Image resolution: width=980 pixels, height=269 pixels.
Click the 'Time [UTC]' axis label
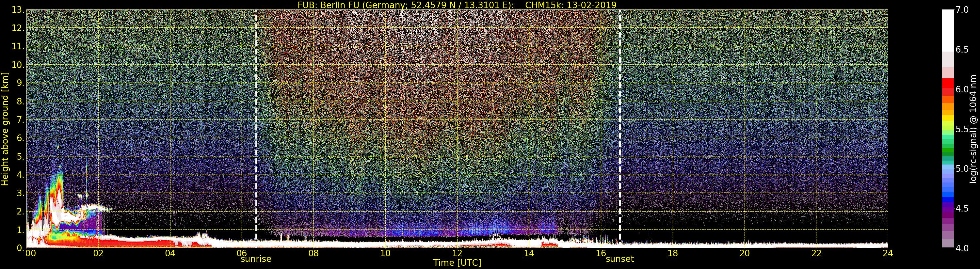457,263
